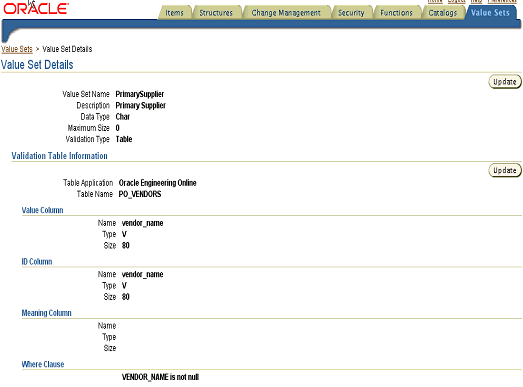Select the Functions tab
523x387 pixels.
click(396, 13)
